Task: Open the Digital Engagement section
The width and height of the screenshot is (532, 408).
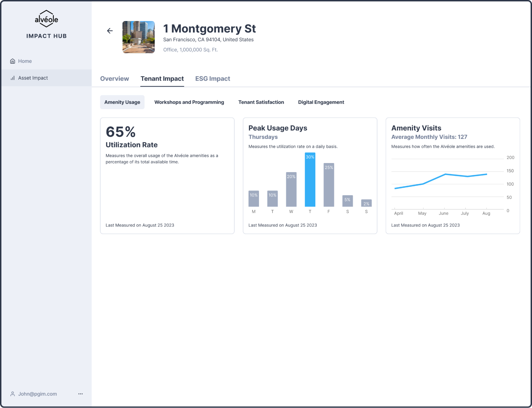Action: 321,102
